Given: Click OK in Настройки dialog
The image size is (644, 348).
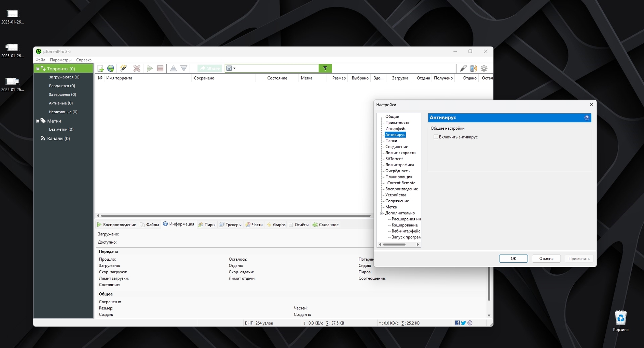Looking at the screenshot, I should pos(513,259).
